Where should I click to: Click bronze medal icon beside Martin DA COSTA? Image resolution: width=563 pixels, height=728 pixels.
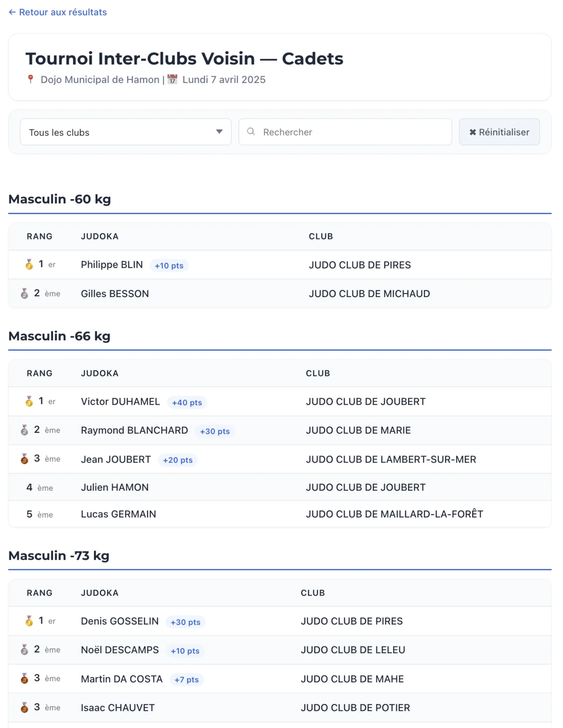tap(24, 678)
